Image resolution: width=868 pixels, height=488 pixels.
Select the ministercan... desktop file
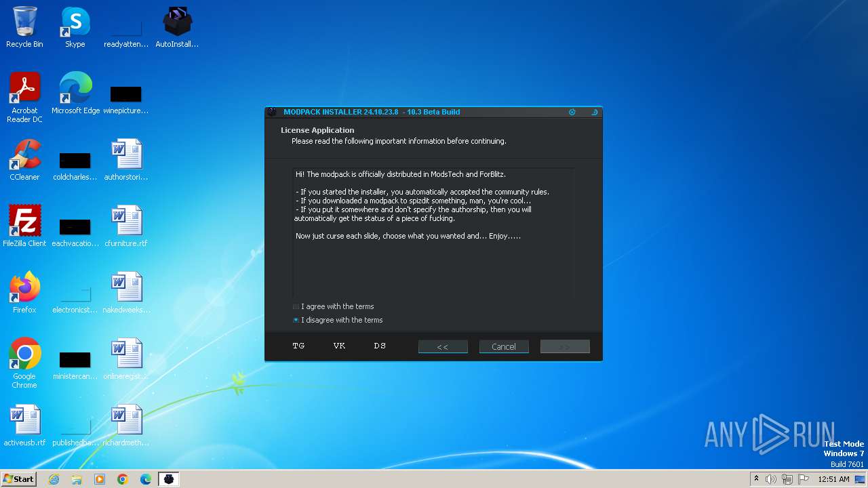point(75,365)
